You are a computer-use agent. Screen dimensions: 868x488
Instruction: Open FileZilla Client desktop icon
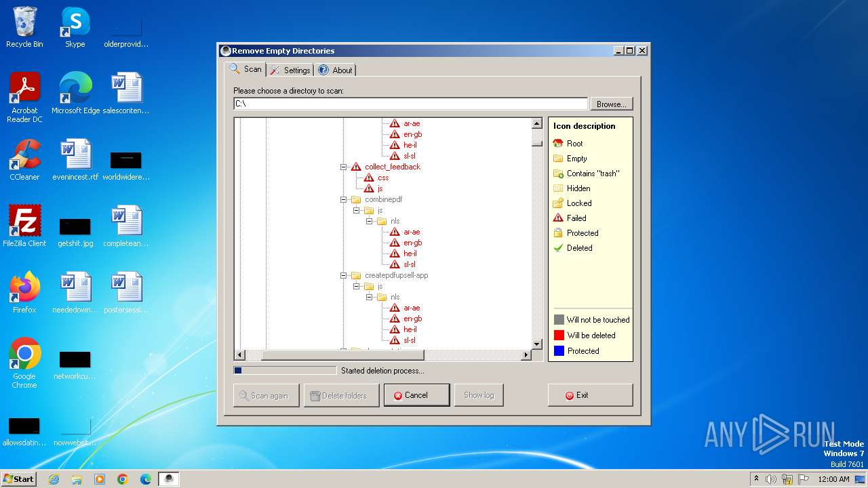(x=24, y=226)
